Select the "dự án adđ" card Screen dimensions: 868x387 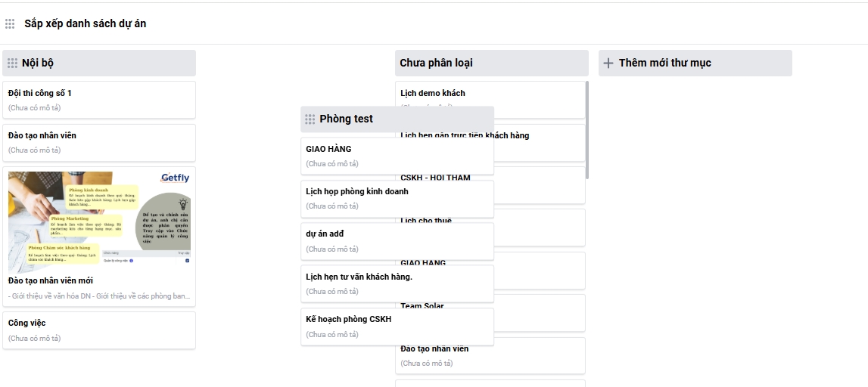[397, 241]
